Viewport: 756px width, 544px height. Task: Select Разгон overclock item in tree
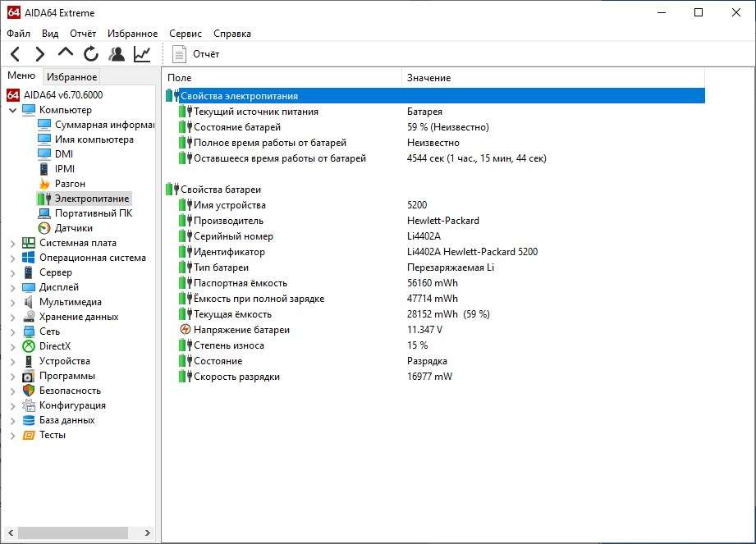coord(70,184)
